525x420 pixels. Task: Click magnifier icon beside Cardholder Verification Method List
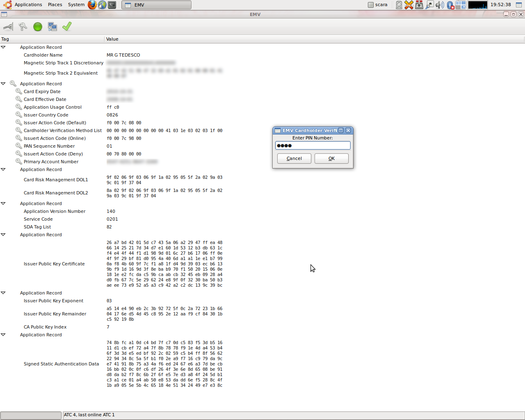click(18, 130)
